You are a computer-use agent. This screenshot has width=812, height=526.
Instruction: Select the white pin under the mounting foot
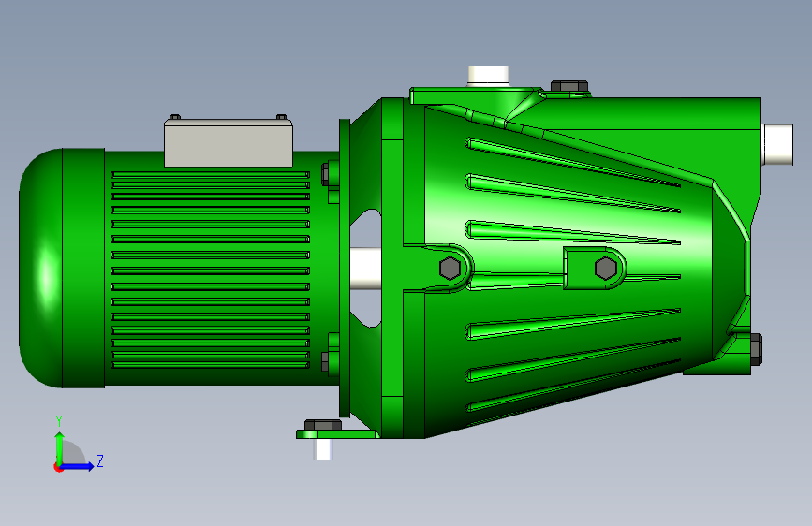click(323, 449)
